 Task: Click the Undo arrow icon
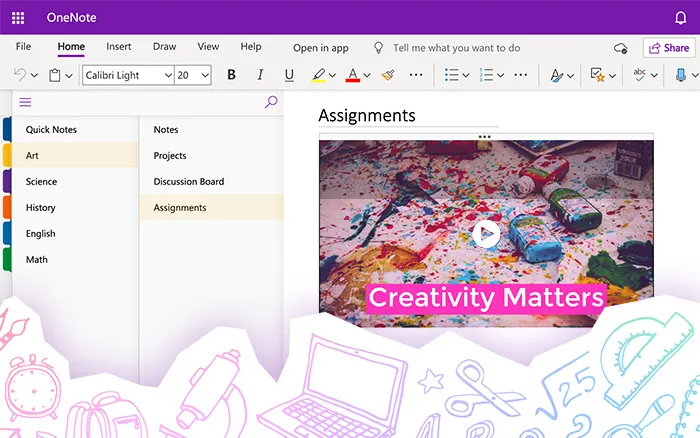coord(20,75)
